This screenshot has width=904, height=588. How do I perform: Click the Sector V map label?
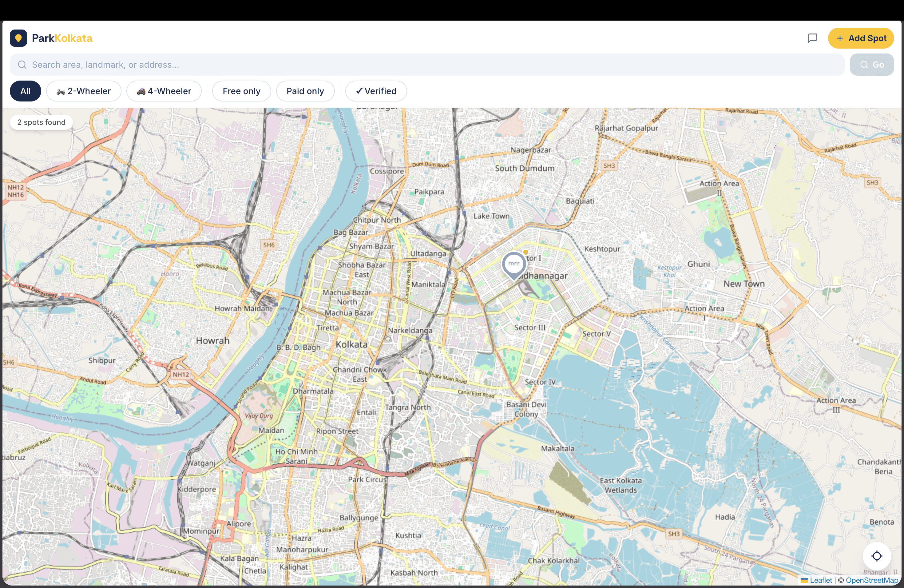(x=597, y=334)
